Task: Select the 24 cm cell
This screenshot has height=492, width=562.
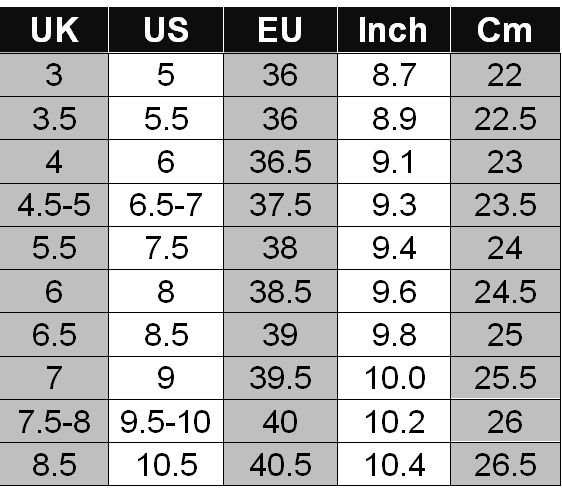Action: (505, 248)
